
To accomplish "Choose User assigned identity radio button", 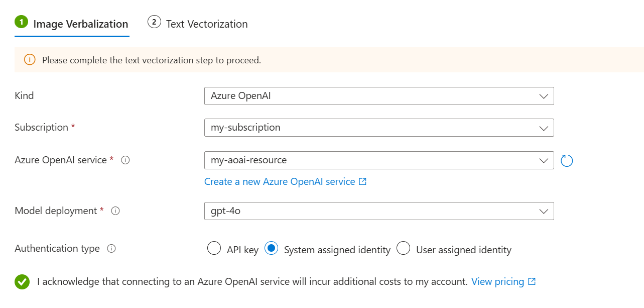I will coord(404,249).
